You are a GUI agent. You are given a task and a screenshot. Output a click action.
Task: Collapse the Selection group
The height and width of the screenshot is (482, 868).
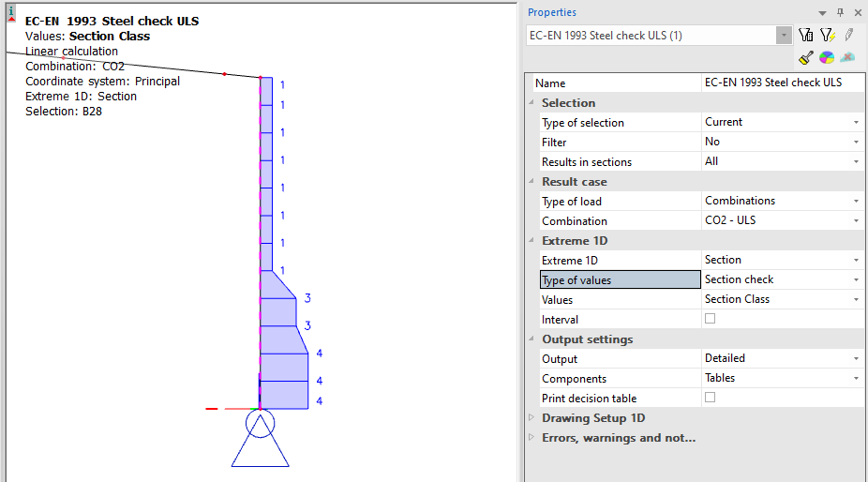pyautogui.click(x=531, y=102)
